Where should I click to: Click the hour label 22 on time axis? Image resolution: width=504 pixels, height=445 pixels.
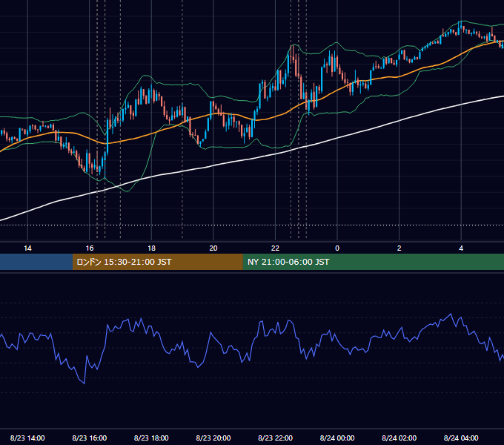(x=275, y=248)
